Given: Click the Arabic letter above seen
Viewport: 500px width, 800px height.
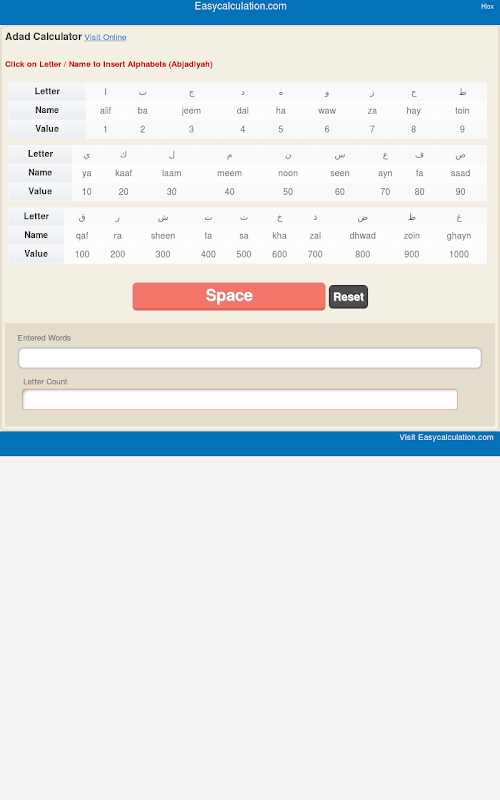Looking at the screenshot, I should 340,155.
